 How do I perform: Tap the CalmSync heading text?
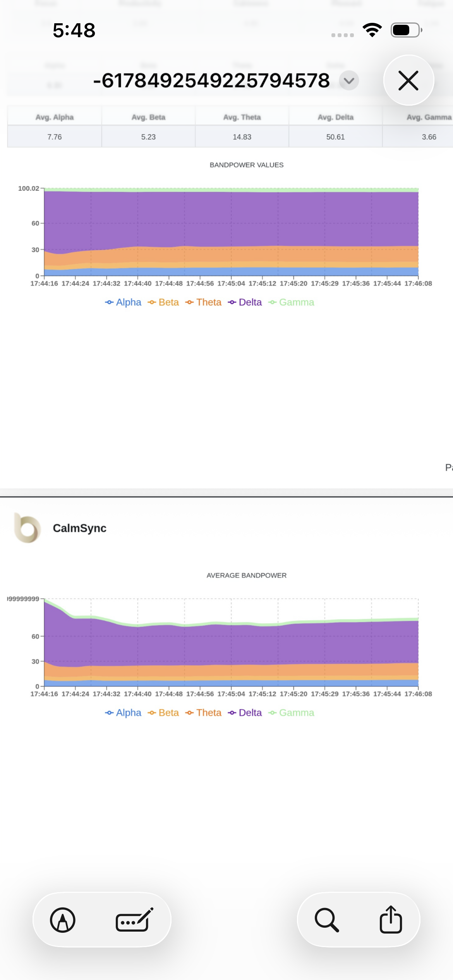80,528
